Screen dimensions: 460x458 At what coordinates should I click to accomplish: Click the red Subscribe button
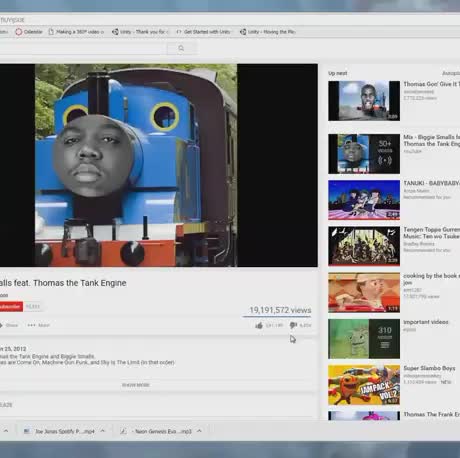11,307
